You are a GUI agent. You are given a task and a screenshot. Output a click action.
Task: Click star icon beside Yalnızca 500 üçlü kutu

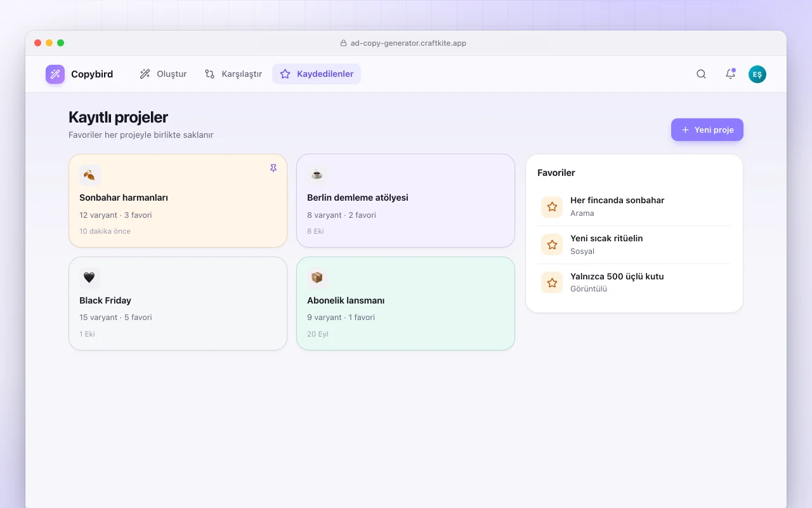552,283
